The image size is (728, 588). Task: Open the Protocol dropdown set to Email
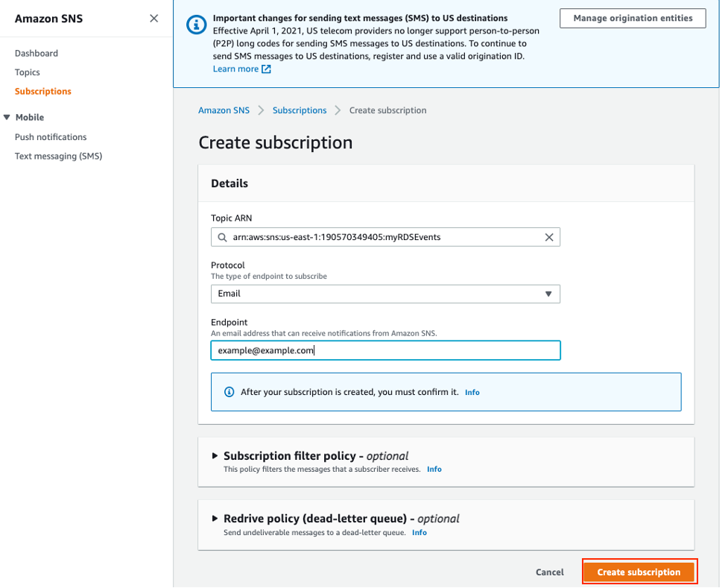(385, 294)
